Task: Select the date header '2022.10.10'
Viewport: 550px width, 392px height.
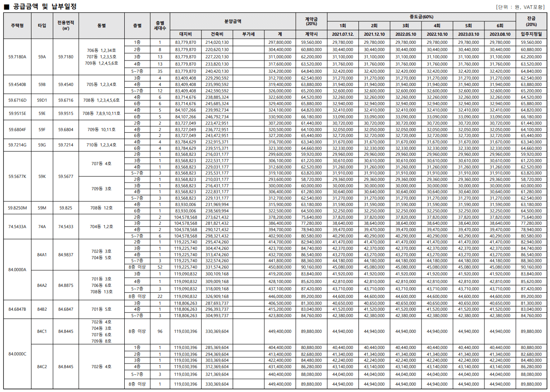Action: click(437, 34)
